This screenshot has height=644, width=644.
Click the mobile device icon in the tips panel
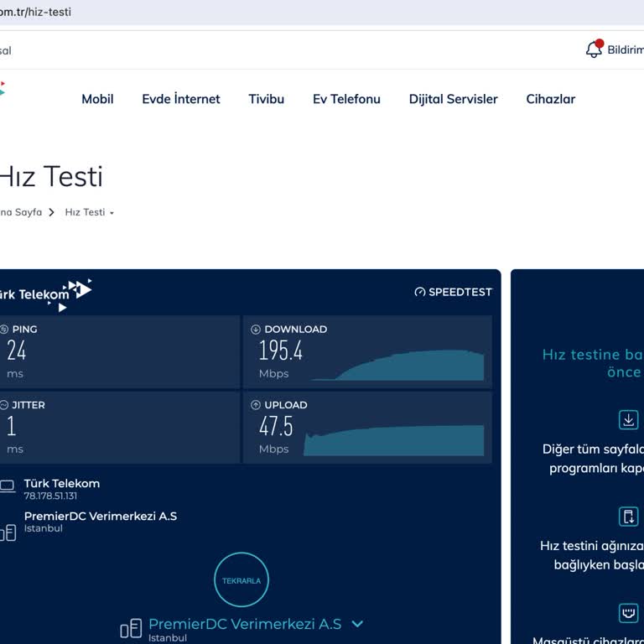(628, 516)
